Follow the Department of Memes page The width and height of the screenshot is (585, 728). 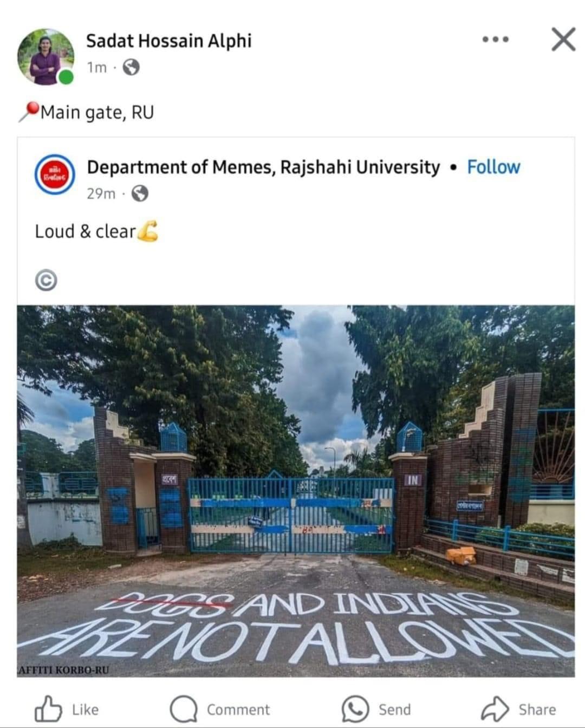(x=493, y=167)
